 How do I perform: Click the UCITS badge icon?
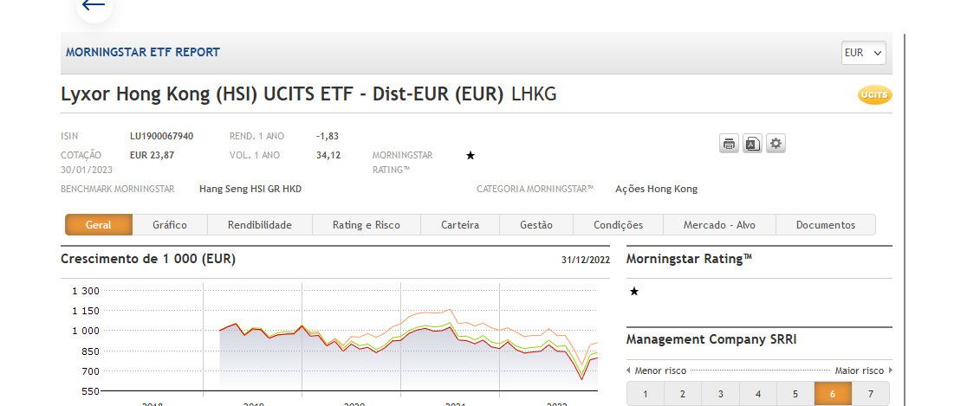pos(874,95)
